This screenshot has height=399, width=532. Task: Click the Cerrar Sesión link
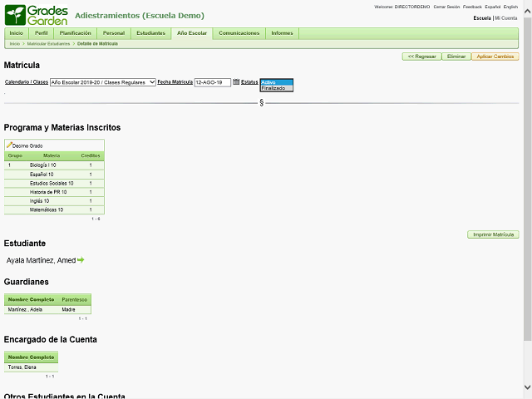pyautogui.click(x=446, y=7)
